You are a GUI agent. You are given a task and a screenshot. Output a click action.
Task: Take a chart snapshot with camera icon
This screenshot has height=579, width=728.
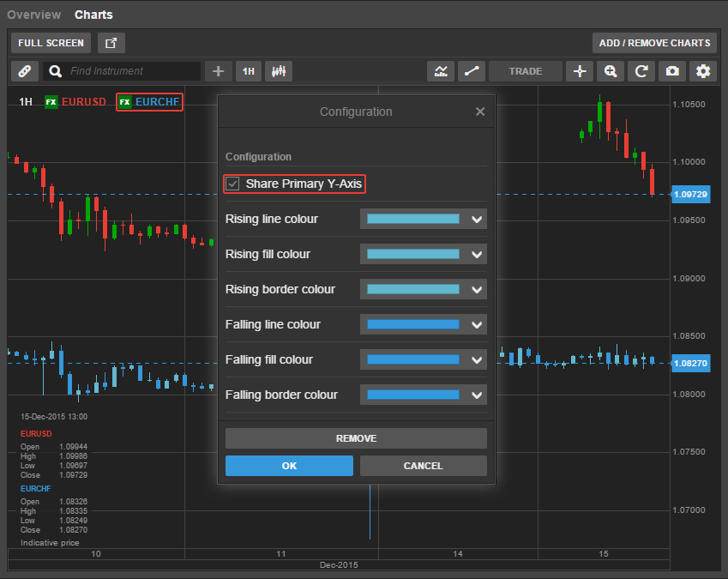[x=672, y=71]
